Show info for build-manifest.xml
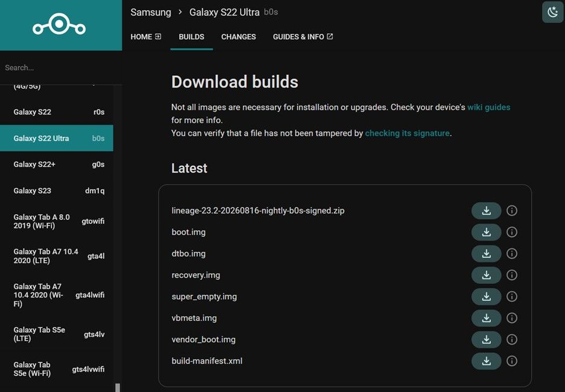Screen dimensions: 565x392 (x=512, y=361)
